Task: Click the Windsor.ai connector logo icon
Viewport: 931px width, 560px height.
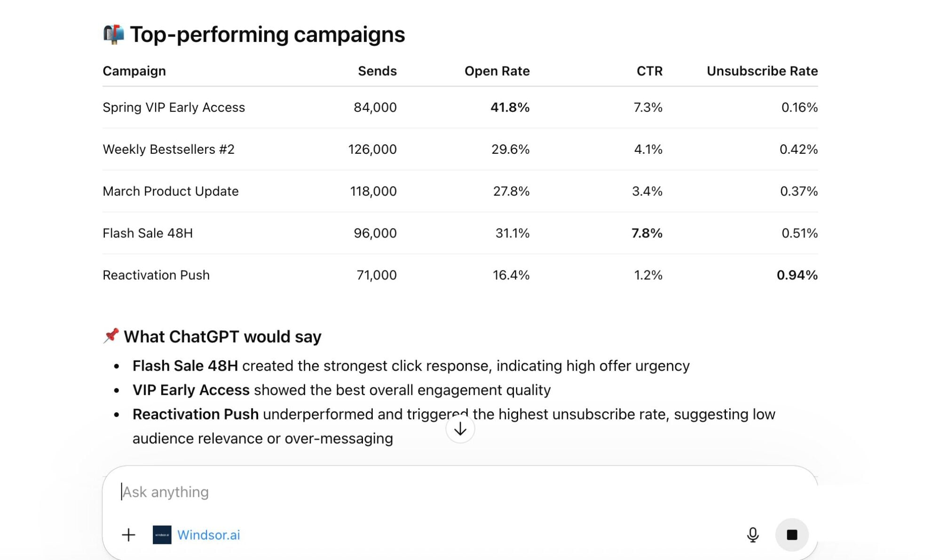Action: tap(162, 535)
